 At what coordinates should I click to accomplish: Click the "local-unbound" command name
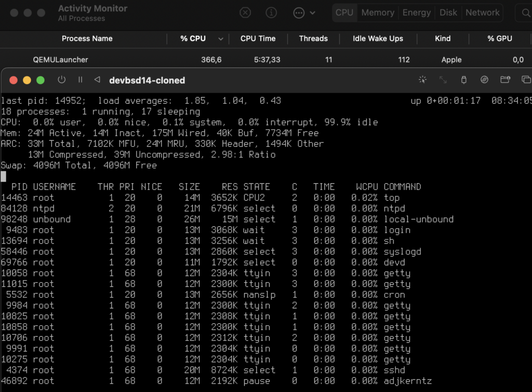419,220
